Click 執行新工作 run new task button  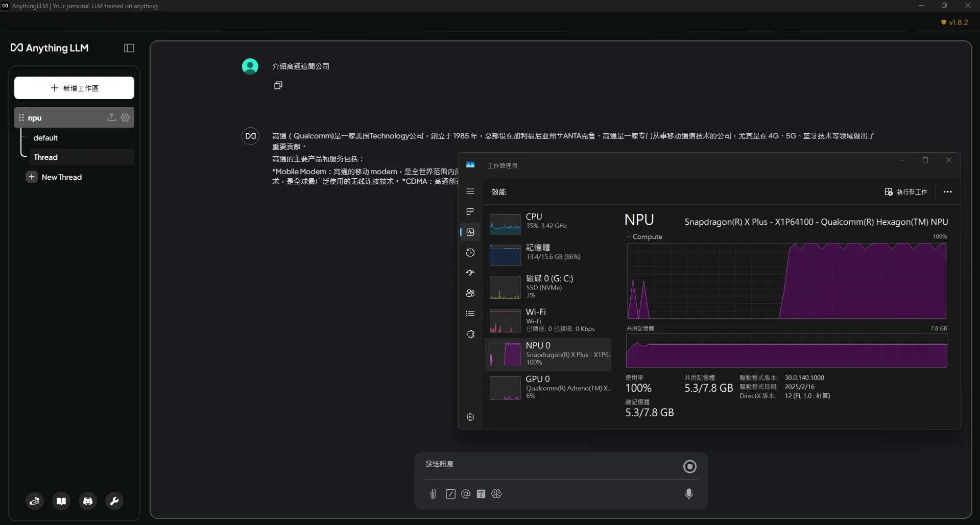[906, 192]
